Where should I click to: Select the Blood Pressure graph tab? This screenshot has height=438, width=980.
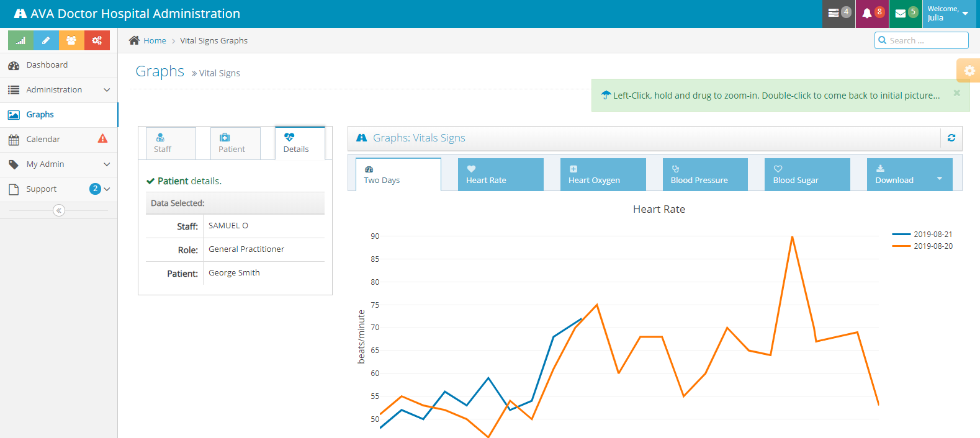coord(704,175)
